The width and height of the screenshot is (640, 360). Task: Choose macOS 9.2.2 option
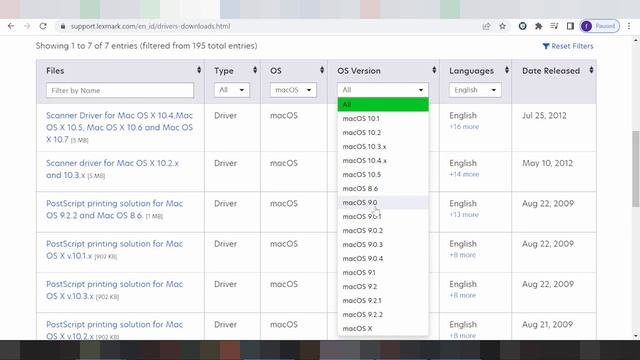[x=383, y=314]
